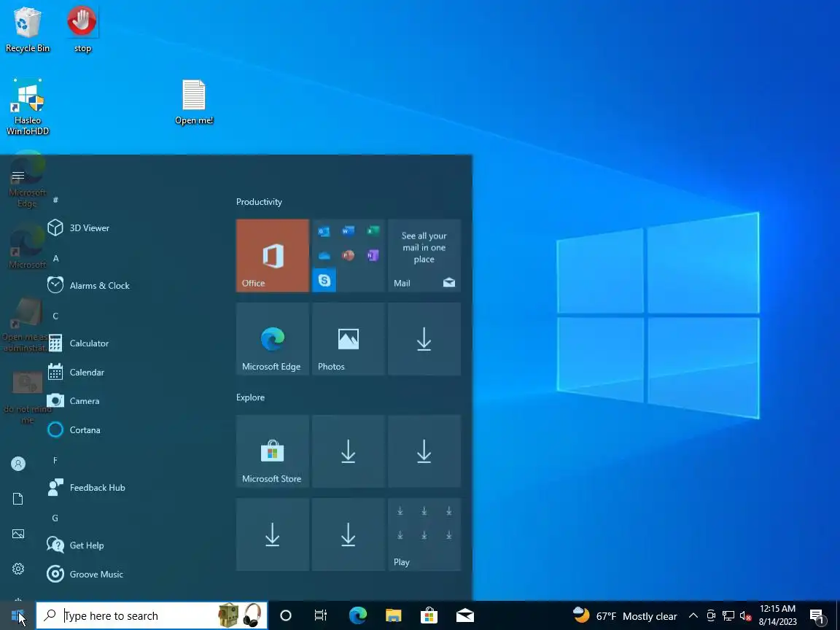This screenshot has width=840, height=630.
Task: Open File Explorer from taskbar
Action: pyautogui.click(x=393, y=615)
